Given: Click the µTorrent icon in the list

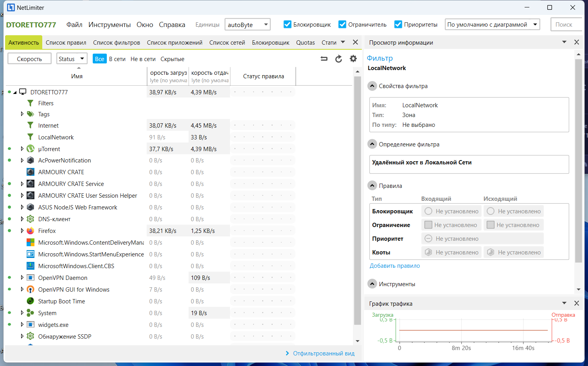Looking at the screenshot, I should pyautogui.click(x=31, y=149).
